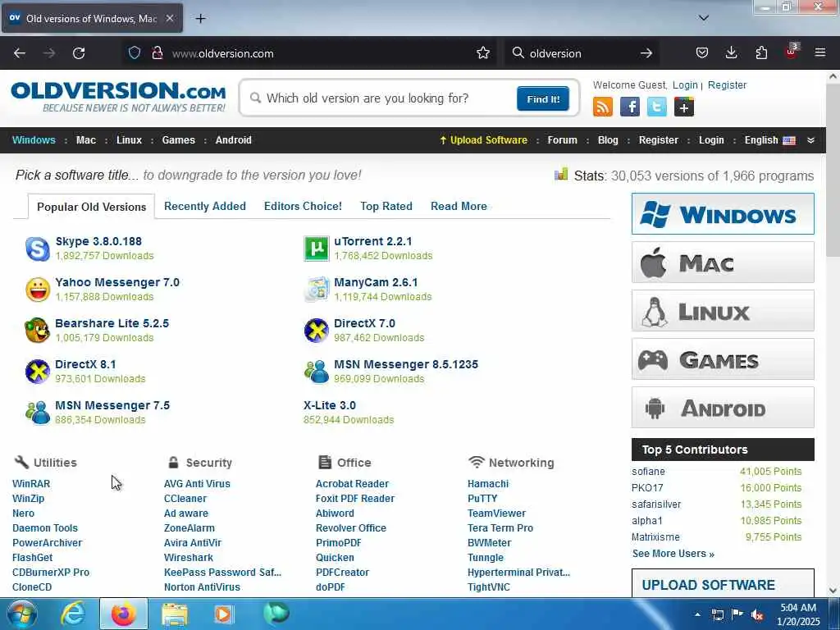Select Mac in the navigation bar
This screenshot has width=840, height=630.
click(85, 140)
